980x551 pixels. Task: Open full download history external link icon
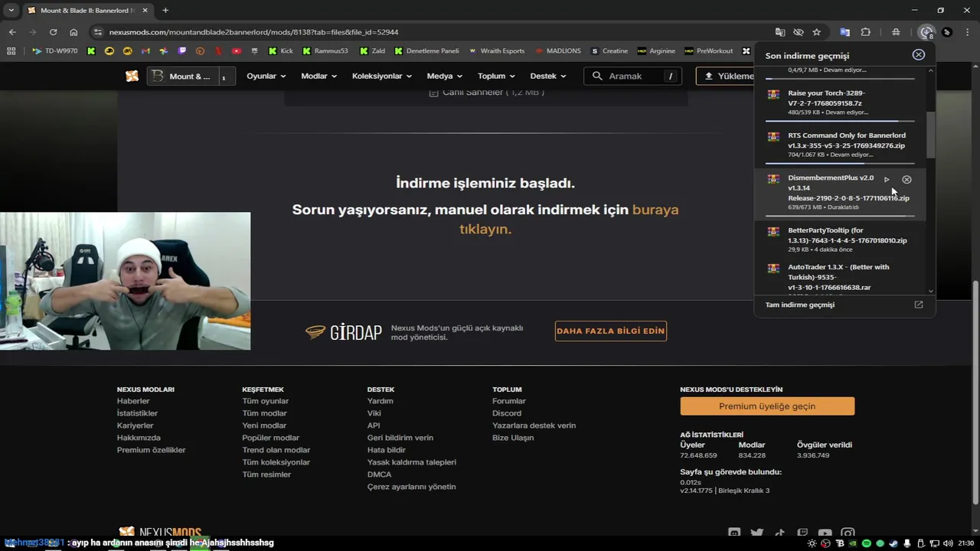[919, 305]
